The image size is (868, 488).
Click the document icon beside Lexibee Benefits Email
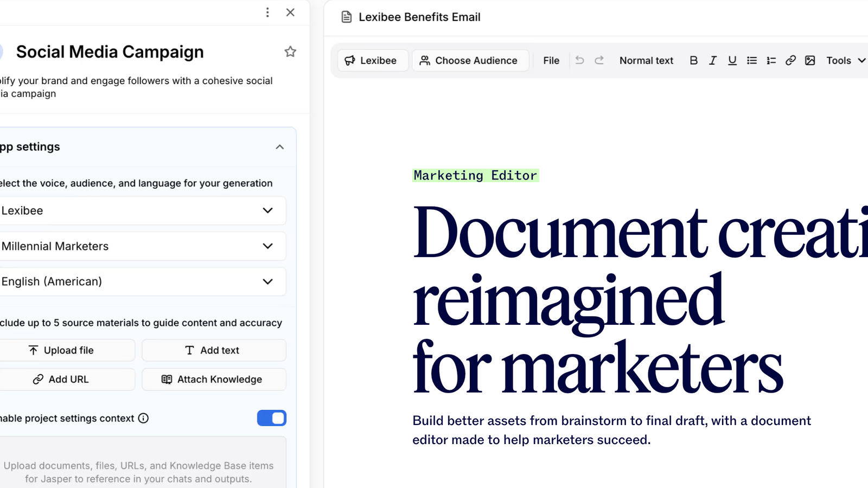coord(346,17)
